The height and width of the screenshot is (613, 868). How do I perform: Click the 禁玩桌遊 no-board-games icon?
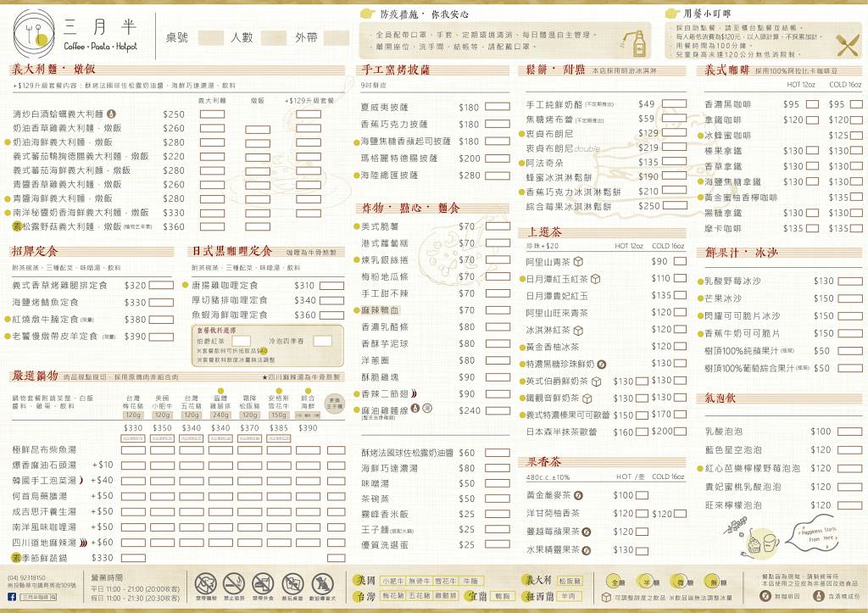pos(292,583)
